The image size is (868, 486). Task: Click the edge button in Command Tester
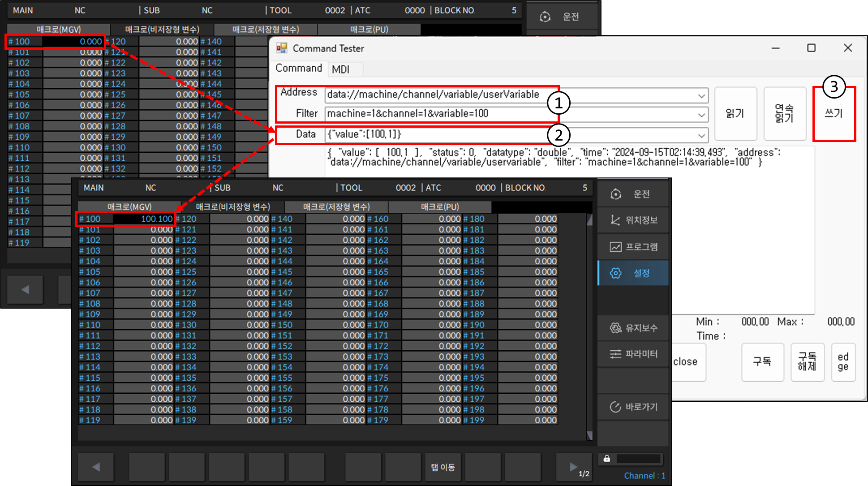click(843, 362)
